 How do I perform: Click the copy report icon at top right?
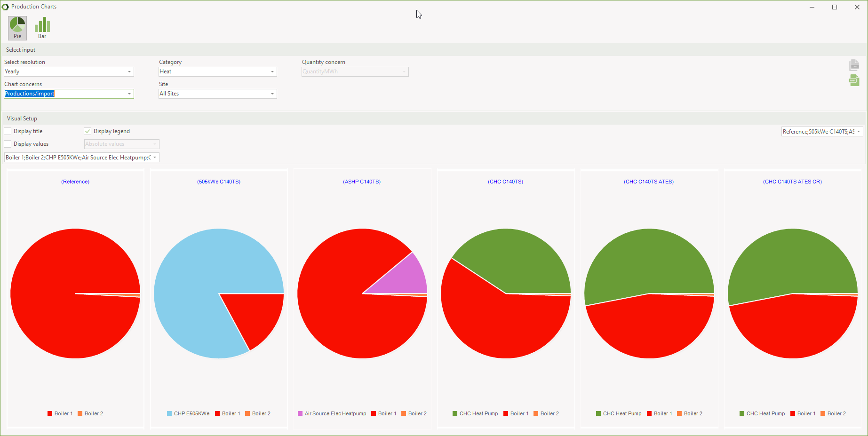(854, 65)
